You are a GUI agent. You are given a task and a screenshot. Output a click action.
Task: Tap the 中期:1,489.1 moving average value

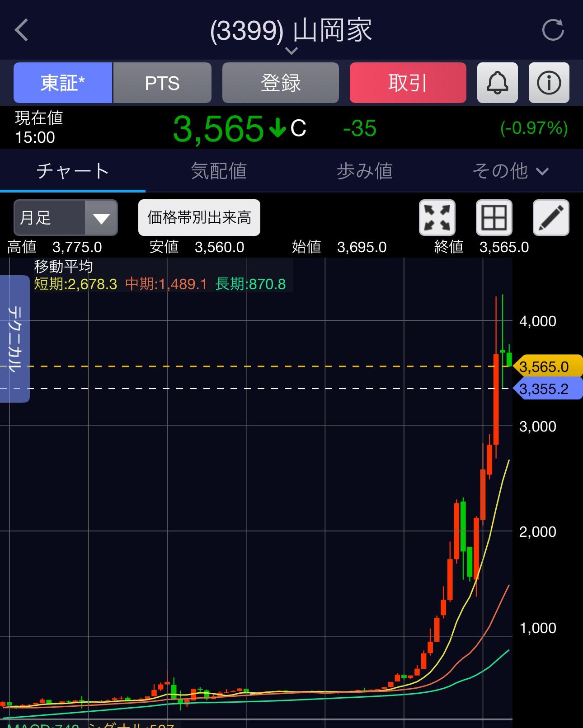pos(166,284)
